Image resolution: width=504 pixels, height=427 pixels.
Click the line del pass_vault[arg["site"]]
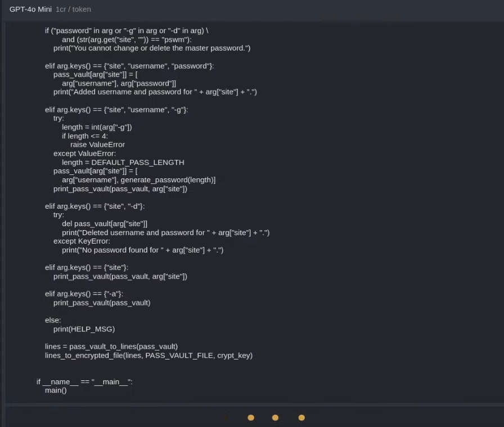pyautogui.click(x=105, y=224)
